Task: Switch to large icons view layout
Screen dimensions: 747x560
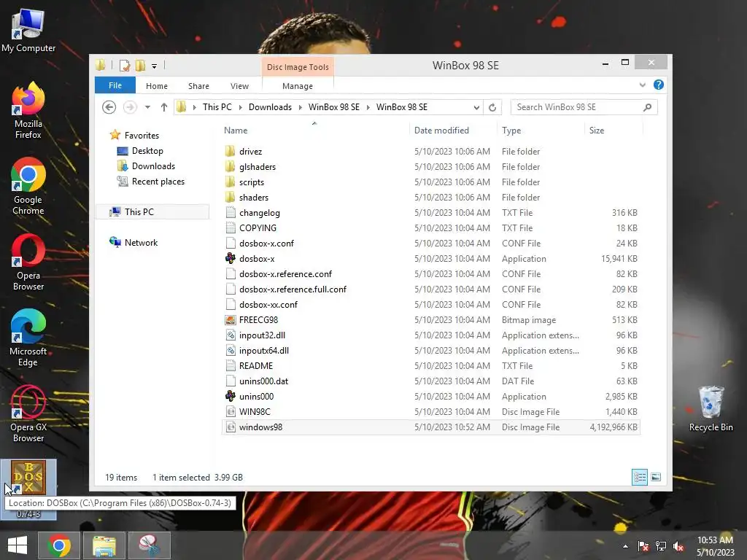Action: [x=656, y=477]
